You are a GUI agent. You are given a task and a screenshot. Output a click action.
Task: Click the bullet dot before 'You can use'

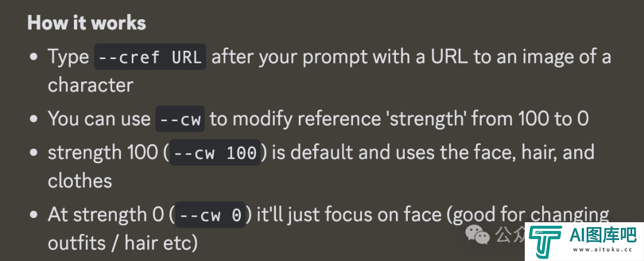33,119
